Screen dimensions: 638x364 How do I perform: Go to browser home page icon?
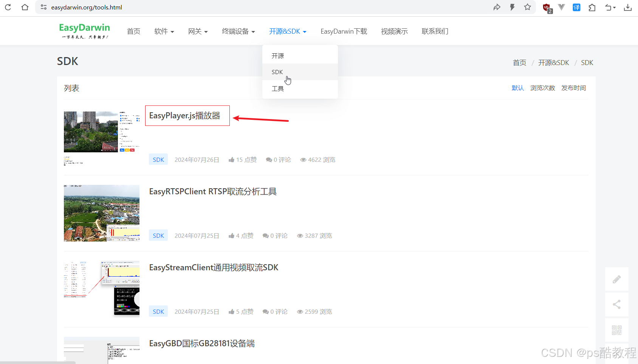[x=25, y=7]
